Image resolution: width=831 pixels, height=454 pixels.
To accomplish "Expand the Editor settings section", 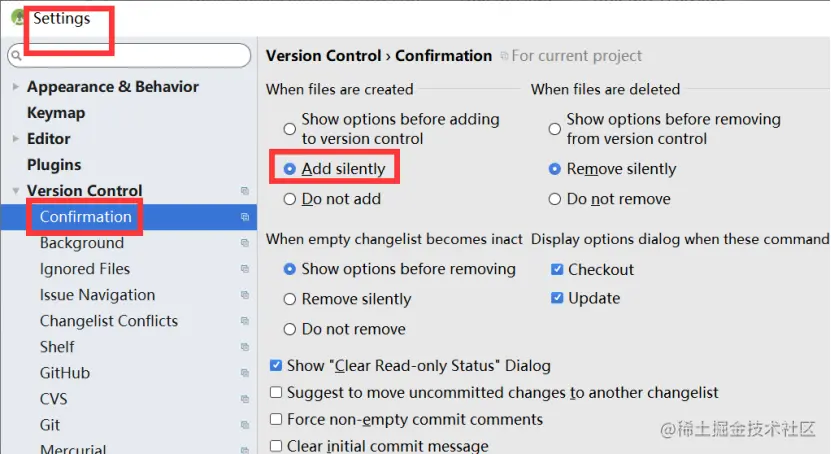I will click(x=15, y=139).
